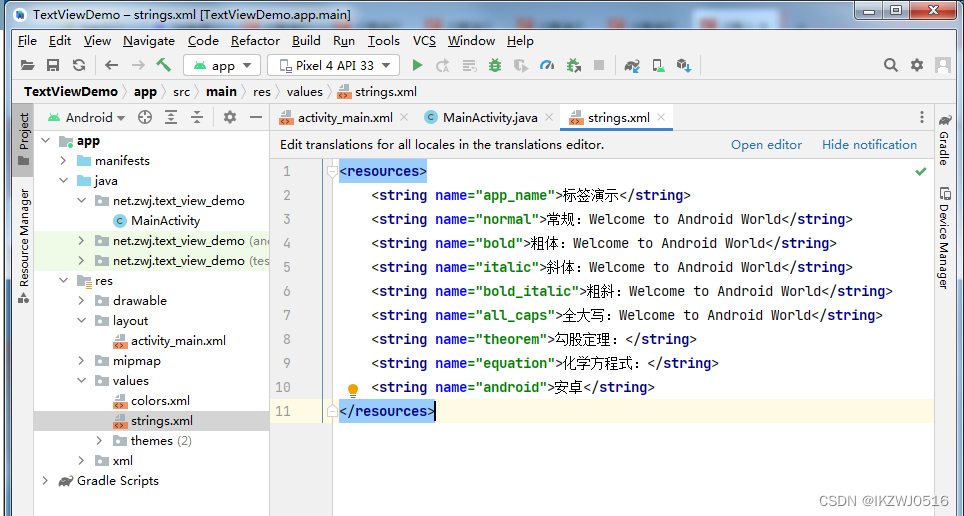This screenshot has width=964, height=516.
Task: Expand the manifests folder
Action: pyautogui.click(x=63, y=161)
